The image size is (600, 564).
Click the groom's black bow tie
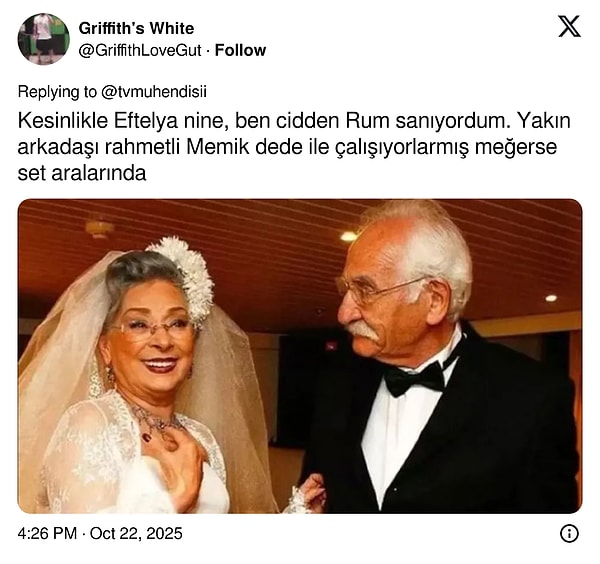[415, 379]
